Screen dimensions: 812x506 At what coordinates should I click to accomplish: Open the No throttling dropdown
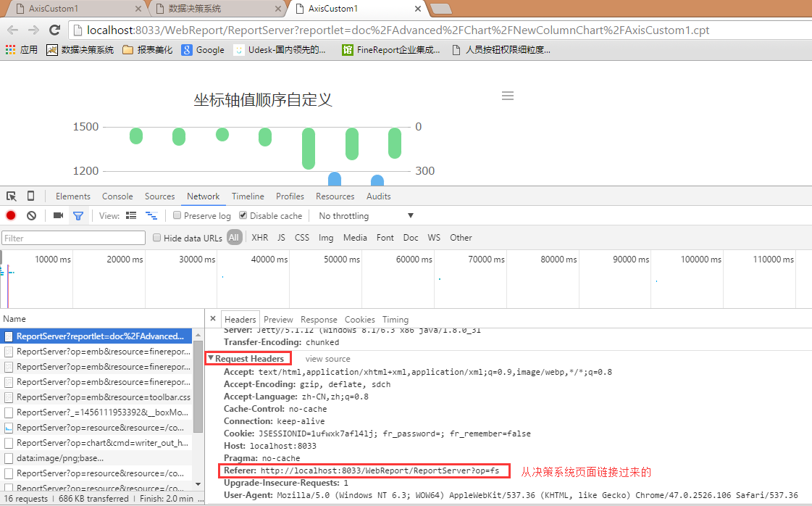point(366,216)
